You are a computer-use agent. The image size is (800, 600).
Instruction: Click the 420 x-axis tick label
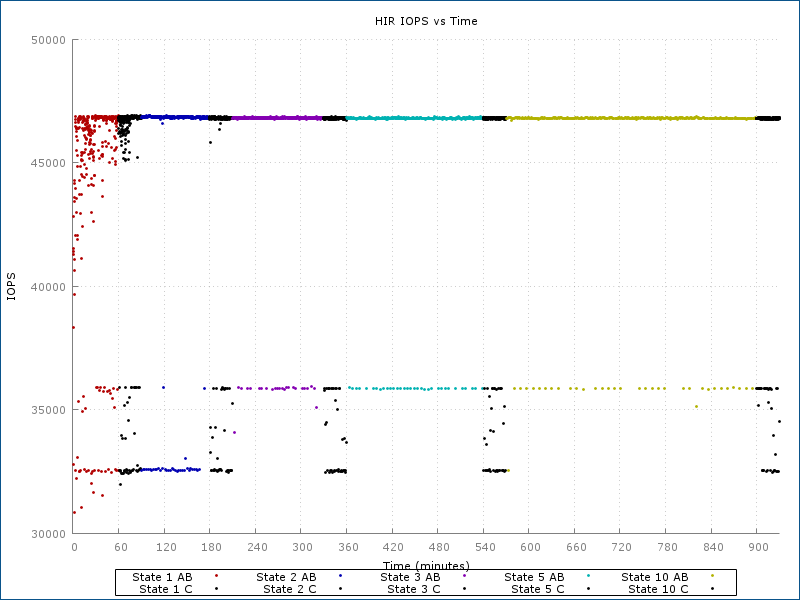click(x=394, y=547)
